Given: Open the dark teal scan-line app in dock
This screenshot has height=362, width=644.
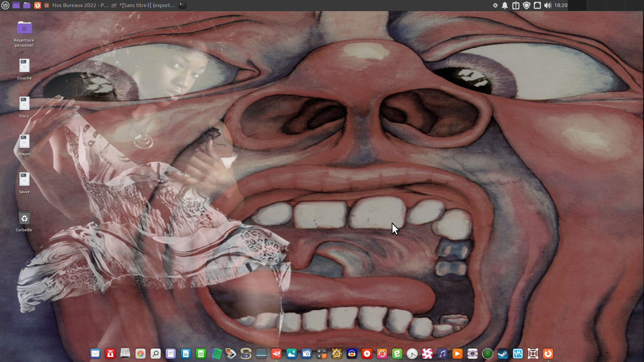Looking at the screenshot, I should [x=261, y=354].
